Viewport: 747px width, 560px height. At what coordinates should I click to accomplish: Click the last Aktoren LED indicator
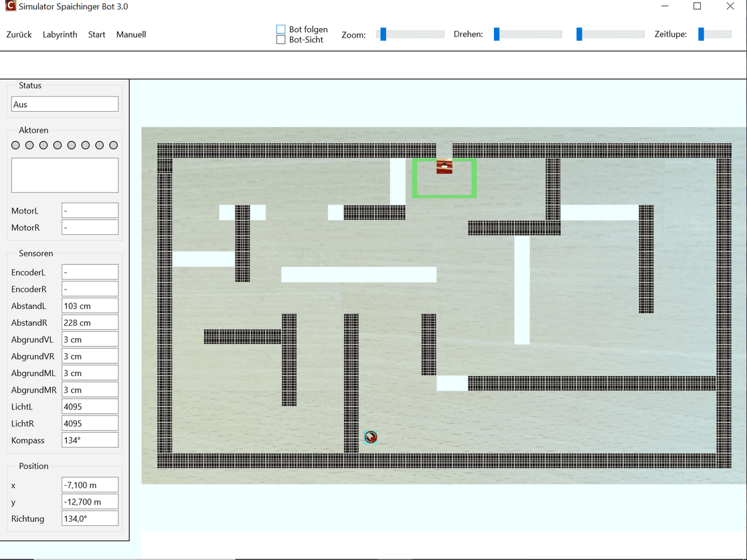point(113,145)
